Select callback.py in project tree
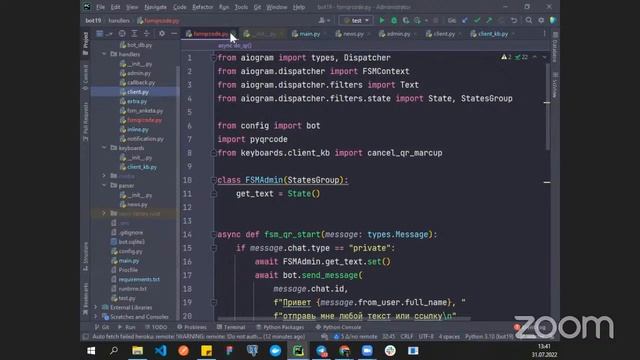Image resolution: width=640 pixels, height=360 pixels. point(140,82)
